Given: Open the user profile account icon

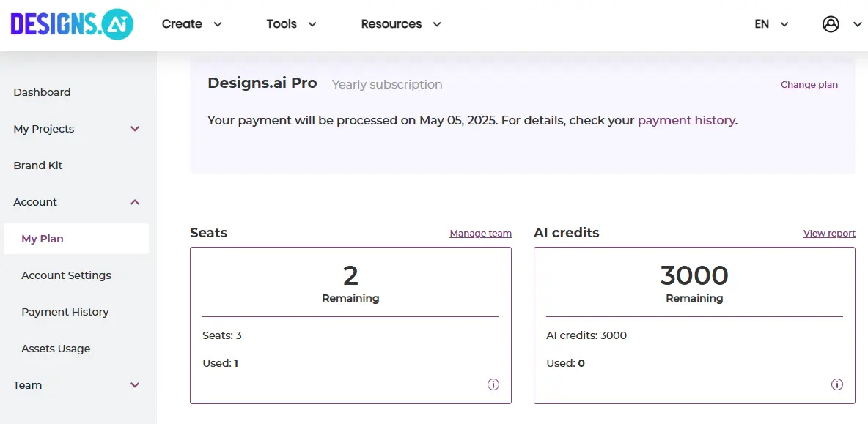Looking at the screenshot, I should tap(831, 24).
